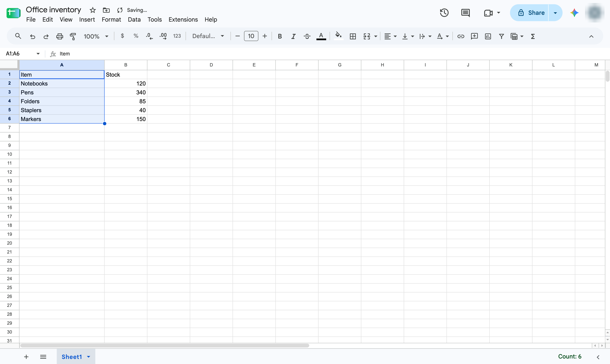Decrease decimal places
Viewport: 610px width, 364px height.
149,36
